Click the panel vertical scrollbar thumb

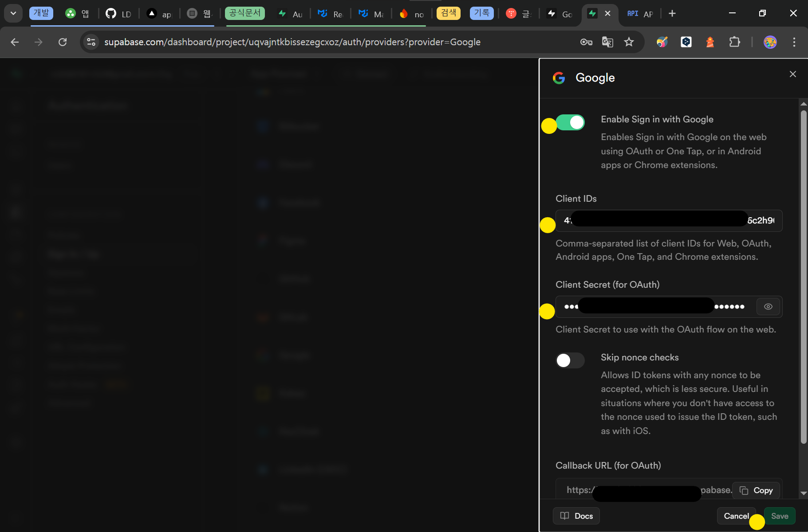tap(804, 277)
